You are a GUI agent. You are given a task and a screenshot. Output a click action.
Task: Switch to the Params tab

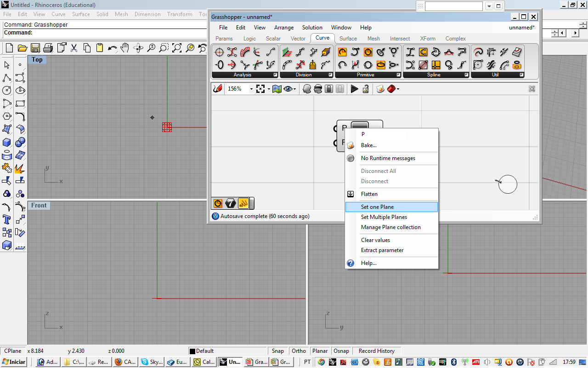click(224, 39)
